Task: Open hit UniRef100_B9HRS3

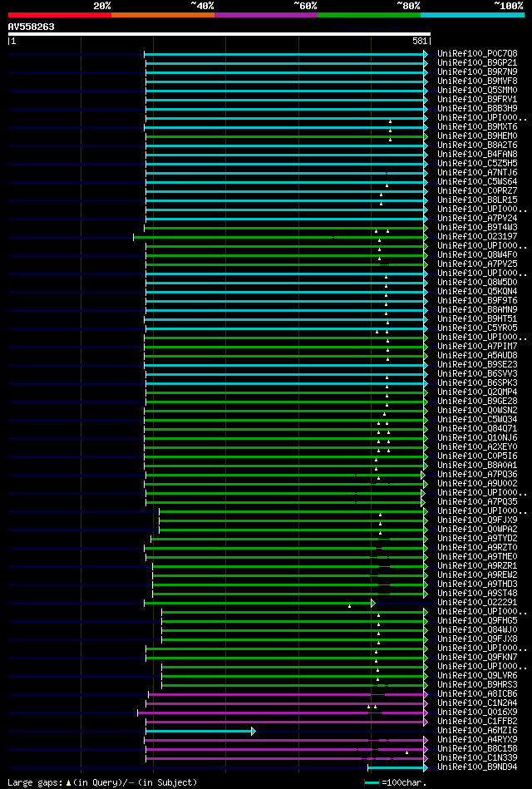Action: (477, 685)
